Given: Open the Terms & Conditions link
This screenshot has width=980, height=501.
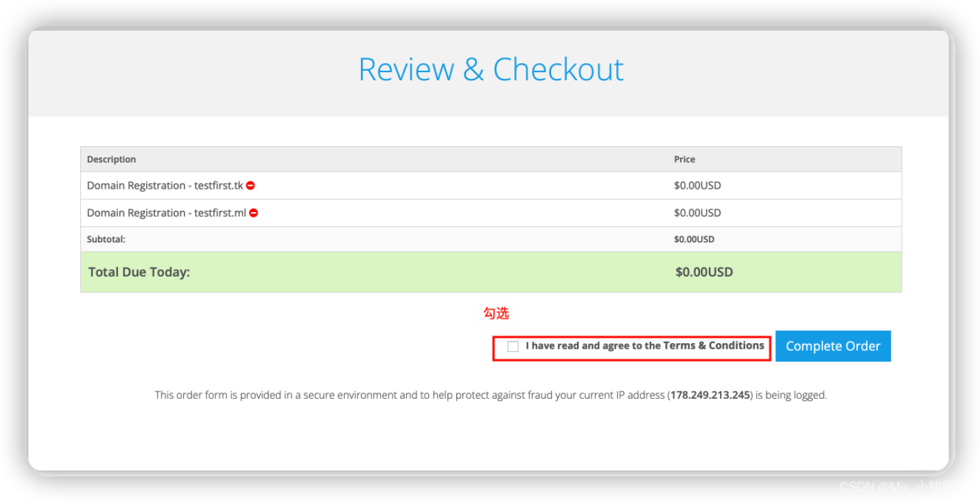Looking at the screenshot, I should click(x=714, y=345).
